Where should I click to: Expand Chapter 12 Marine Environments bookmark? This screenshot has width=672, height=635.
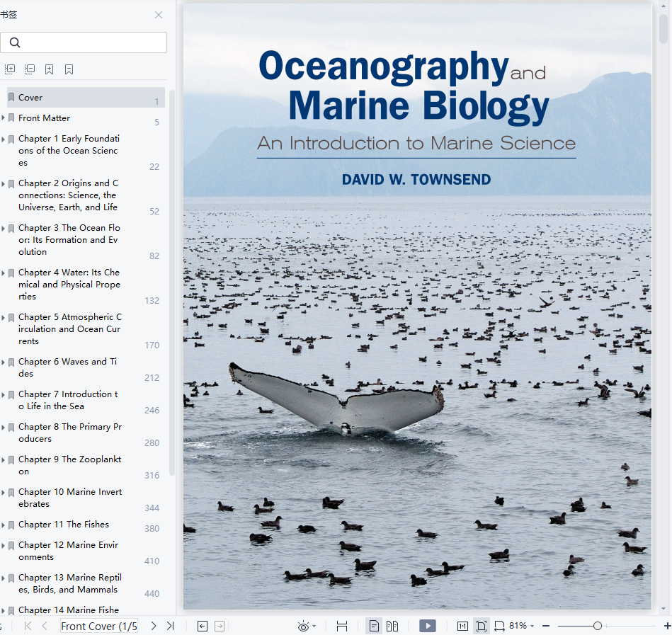coord(3,545)
